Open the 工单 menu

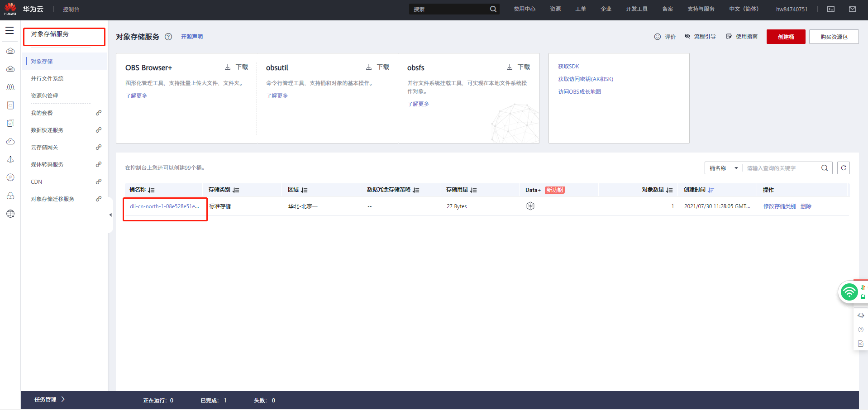tap(581, 9)
